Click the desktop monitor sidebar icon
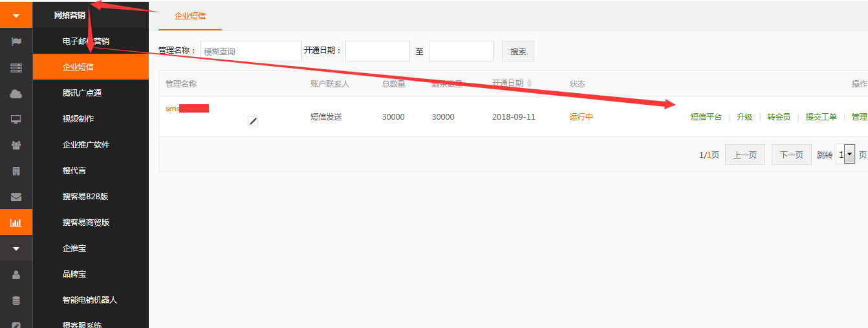Image resolution: width=868 pixels, height=328 pixels. pyautogui.click(x=16, y=120)
